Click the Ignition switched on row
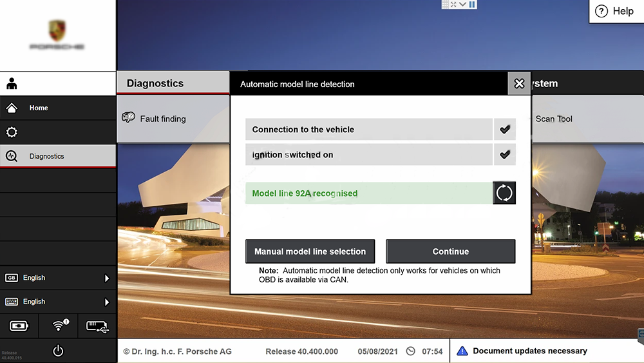 (x=381, y=155)
